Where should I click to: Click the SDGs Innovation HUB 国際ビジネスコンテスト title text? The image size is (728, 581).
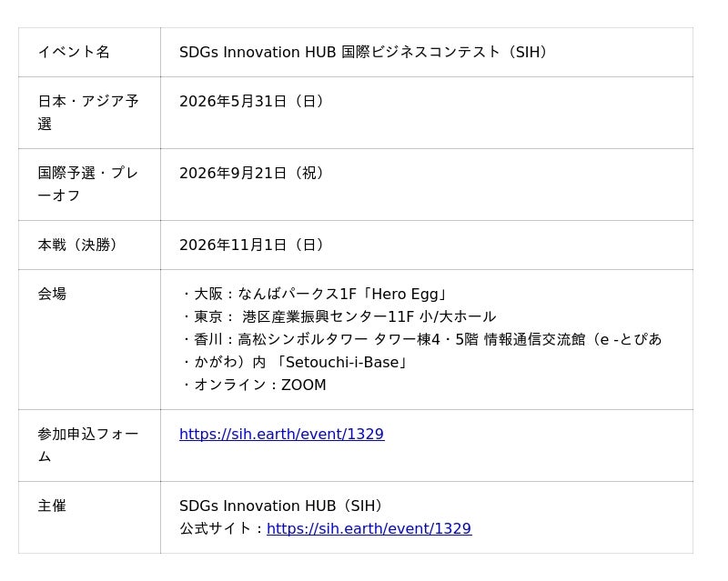(366, 53)
